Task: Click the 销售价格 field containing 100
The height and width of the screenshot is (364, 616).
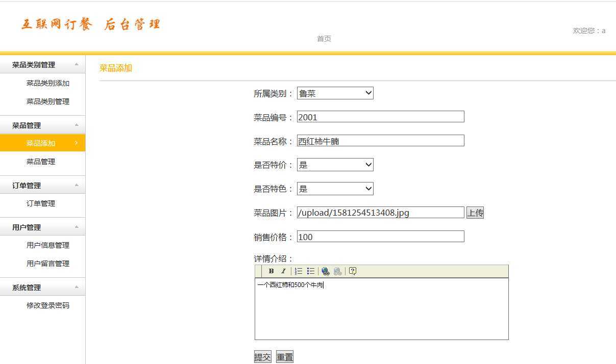Action: click(381, 237)
